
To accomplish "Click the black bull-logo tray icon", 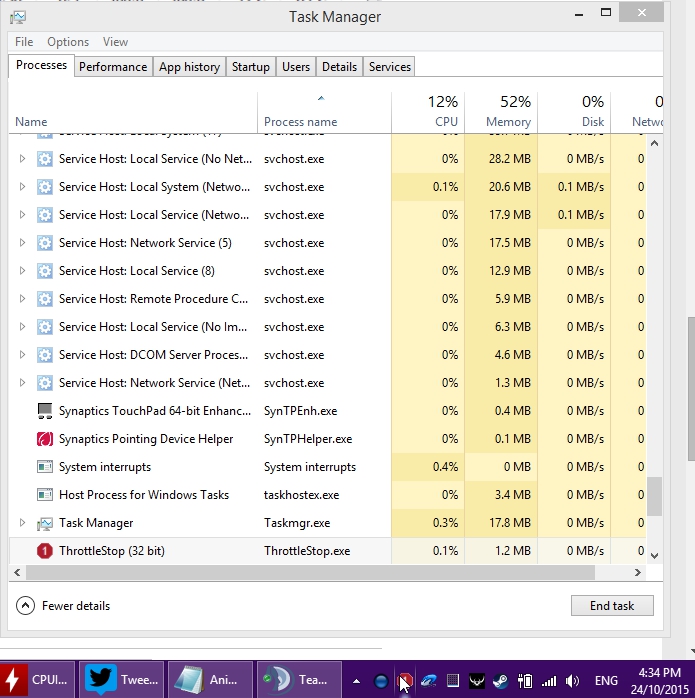I will tap(477, 681).
